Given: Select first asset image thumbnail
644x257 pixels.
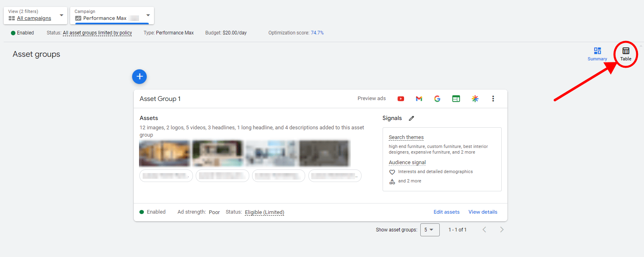Looking at the screenshot, I should (x=165, y=153).
